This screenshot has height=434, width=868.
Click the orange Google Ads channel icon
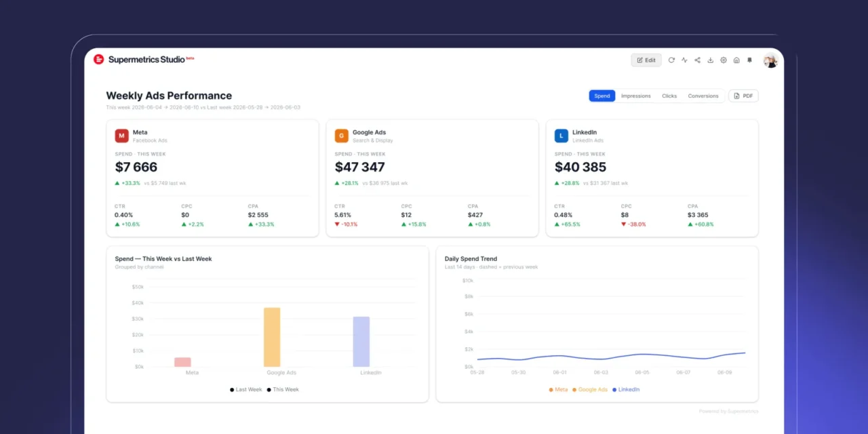pos(342,136)
